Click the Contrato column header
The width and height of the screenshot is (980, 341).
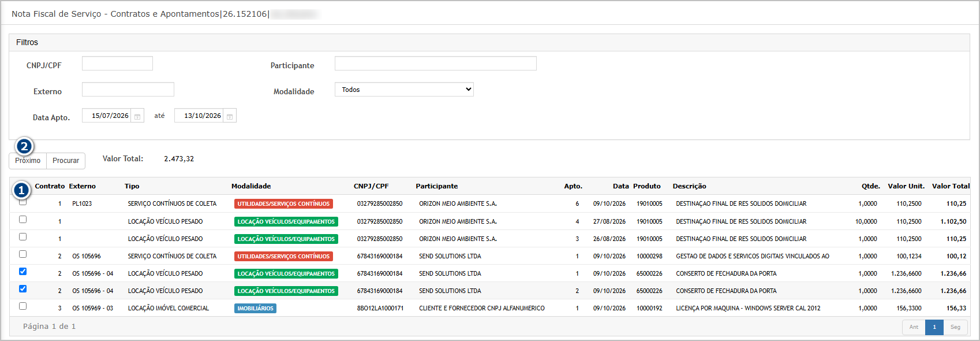tap(50, 186)
